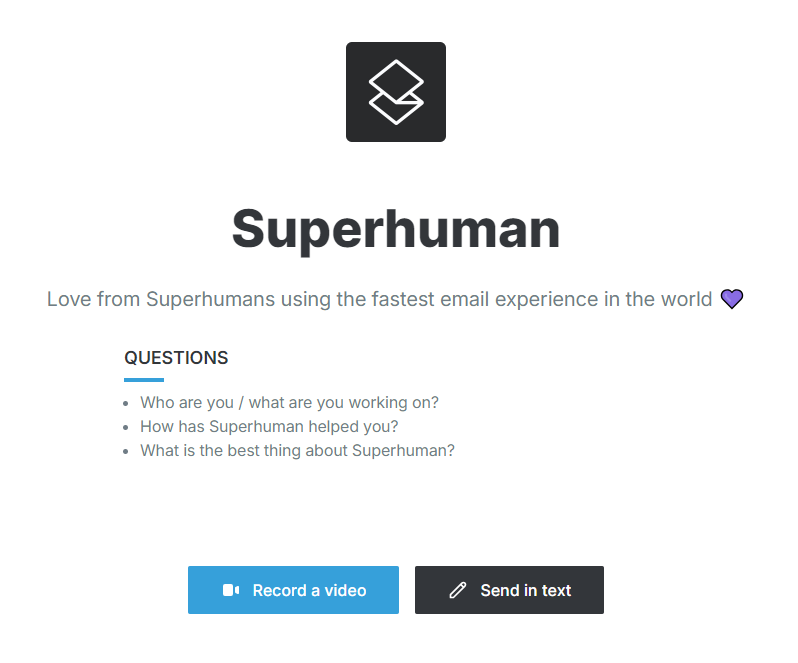The image size is (798, 663).
Task: Start recording with Record a video button
Action: pyautogui.click(x=293, y=590)
